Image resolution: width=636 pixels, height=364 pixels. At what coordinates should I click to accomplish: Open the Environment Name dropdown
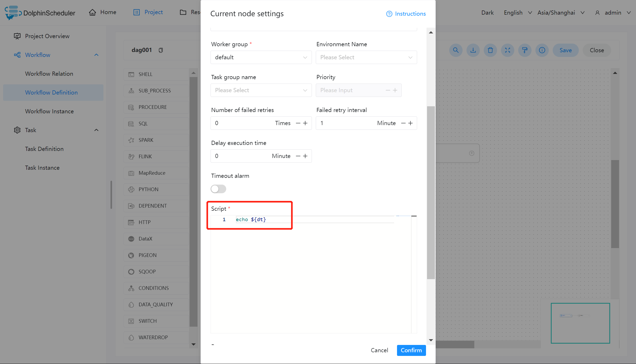coord(366,57)
